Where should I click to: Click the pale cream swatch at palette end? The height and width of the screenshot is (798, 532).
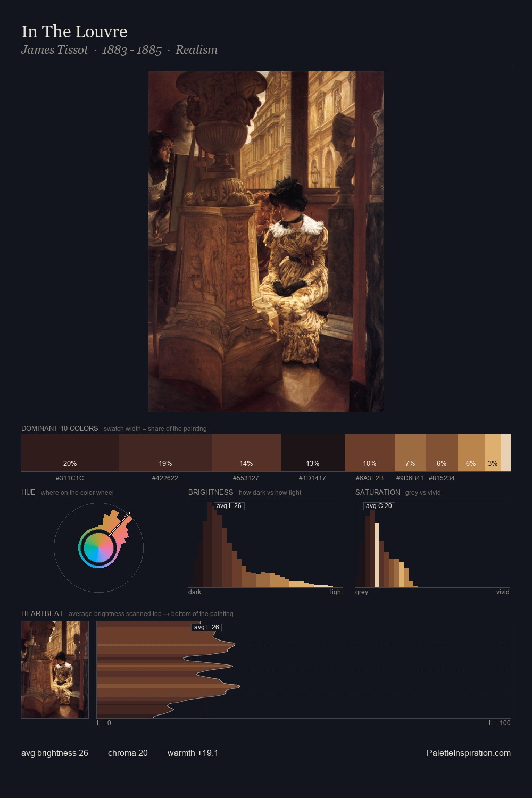(506, 453)
